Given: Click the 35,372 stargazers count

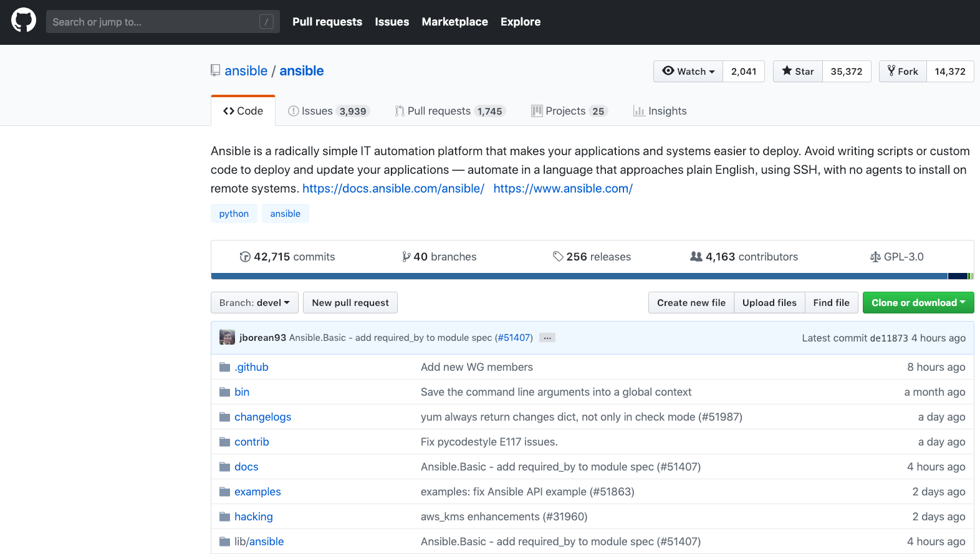Looking at the screenshot, I should 847,71.
